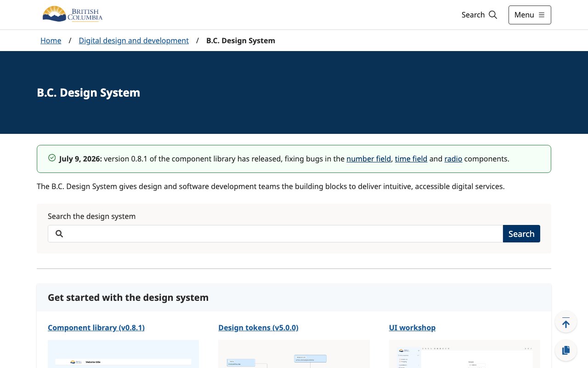This screenshot has width=588, height=368.
Task: Go to the Home breadcrumb
Action: coord(51,40)
